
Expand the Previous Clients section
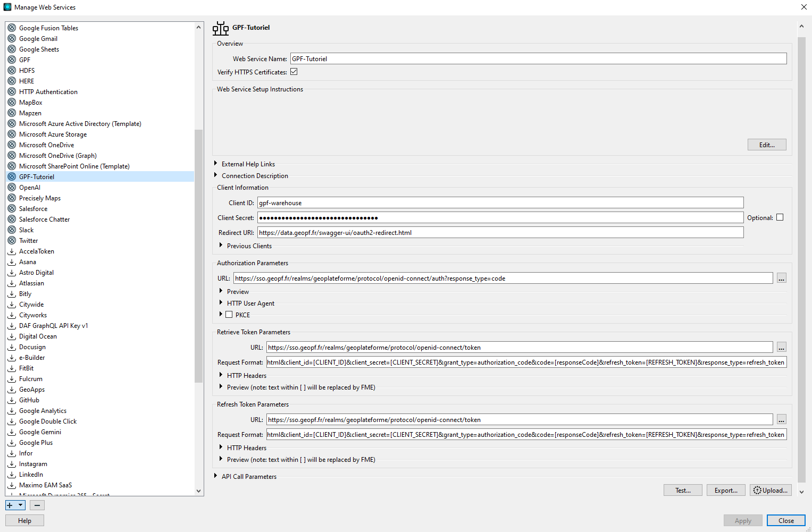point(221,246)
